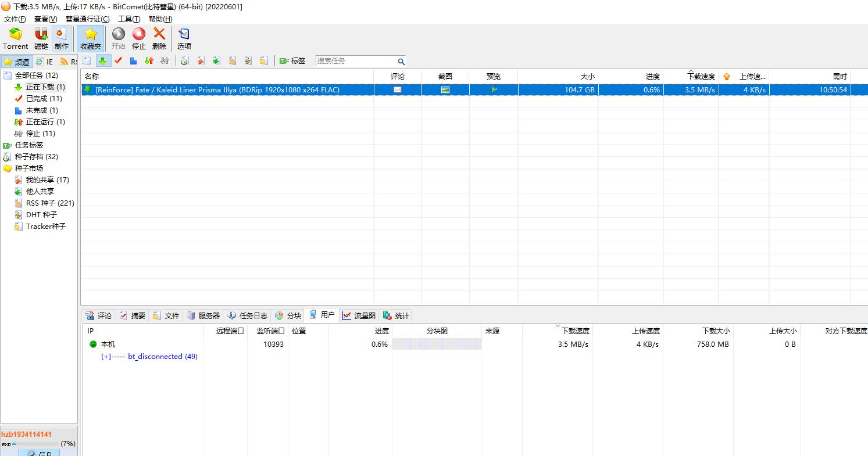Open the 评论 bottom tab

point(98,315)
